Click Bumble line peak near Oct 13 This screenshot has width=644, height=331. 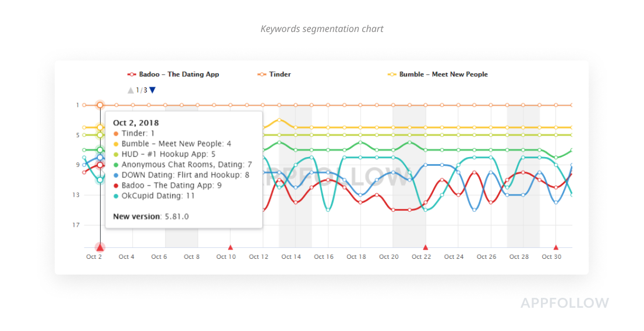click(279, 120)
